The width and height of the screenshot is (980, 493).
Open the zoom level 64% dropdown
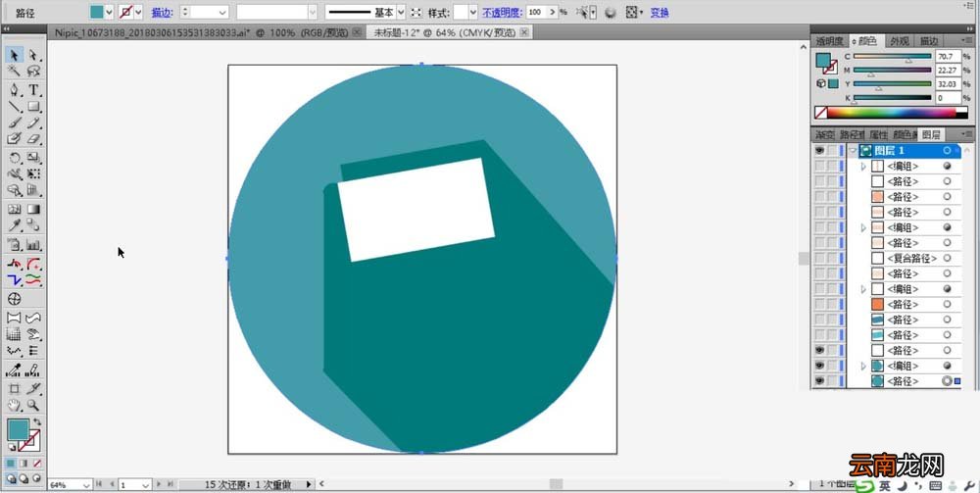(86, 485)
